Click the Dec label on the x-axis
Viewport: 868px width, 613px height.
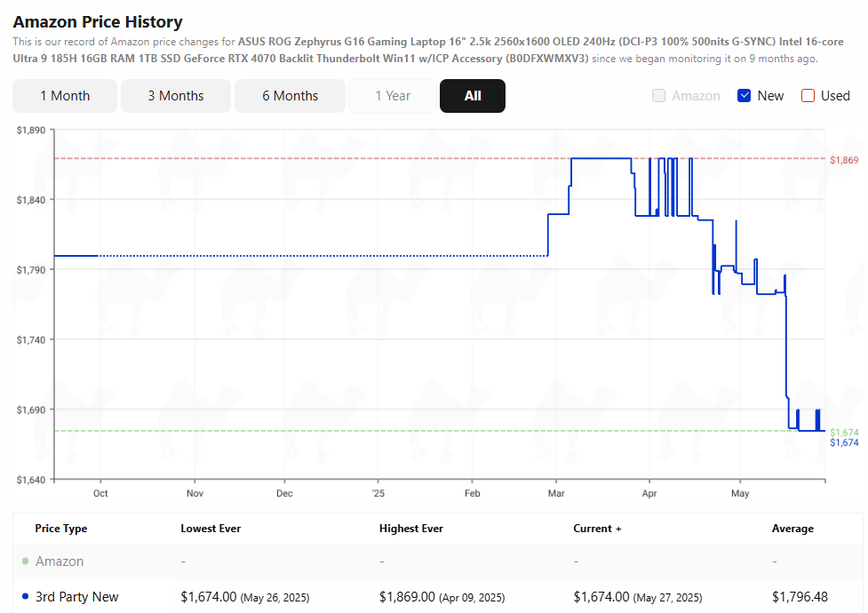coord(284,493)
